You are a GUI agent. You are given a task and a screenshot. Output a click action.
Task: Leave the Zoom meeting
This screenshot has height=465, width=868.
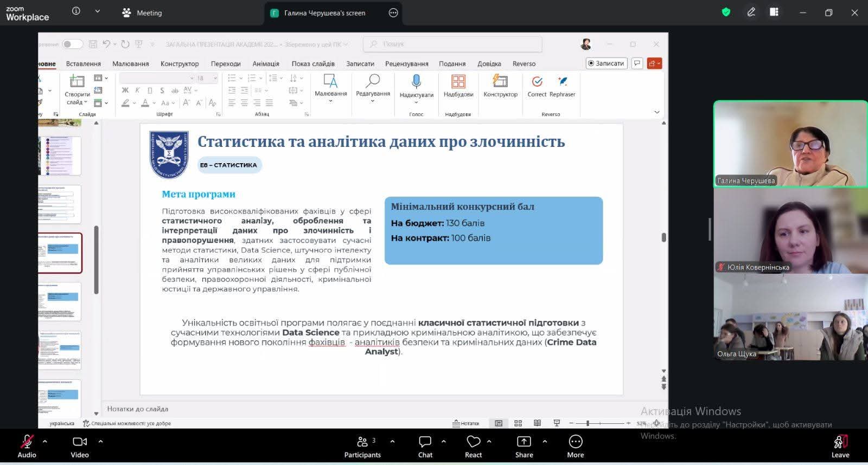coord(840,447)
